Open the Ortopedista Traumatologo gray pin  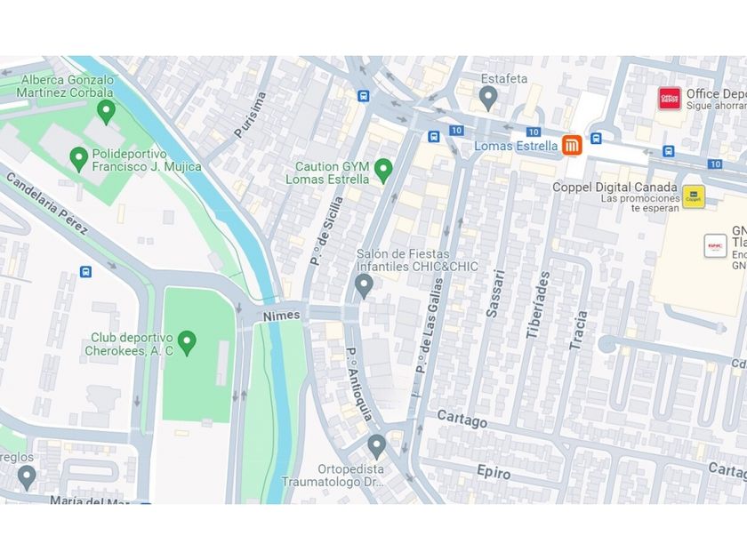point(376,447)
